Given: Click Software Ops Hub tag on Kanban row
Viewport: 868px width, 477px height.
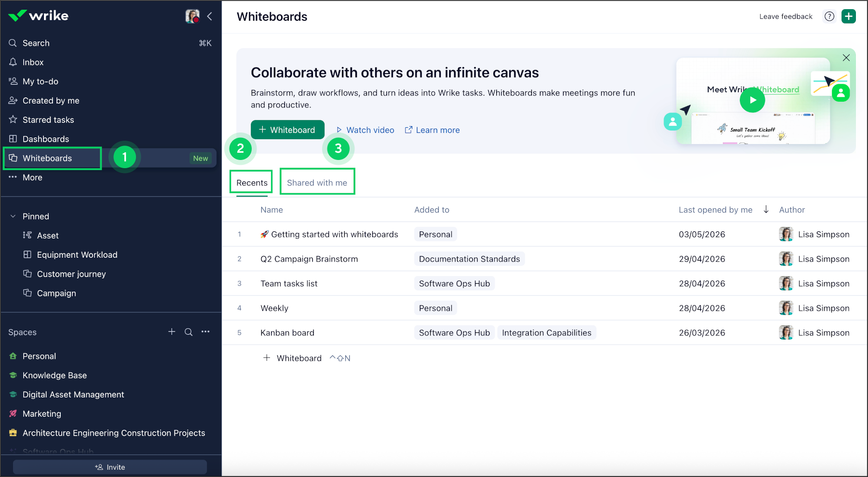Looking at the screenshot, I should [x=454, y=332].
